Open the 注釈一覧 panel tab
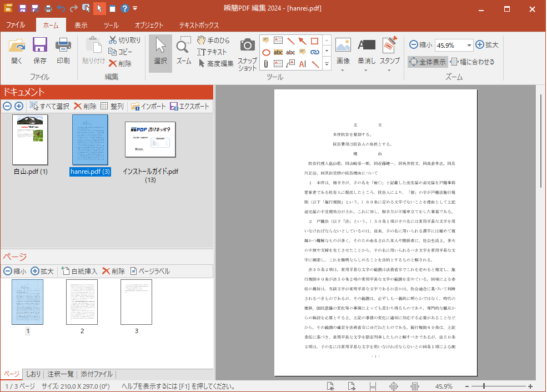 tap(61, 374)
